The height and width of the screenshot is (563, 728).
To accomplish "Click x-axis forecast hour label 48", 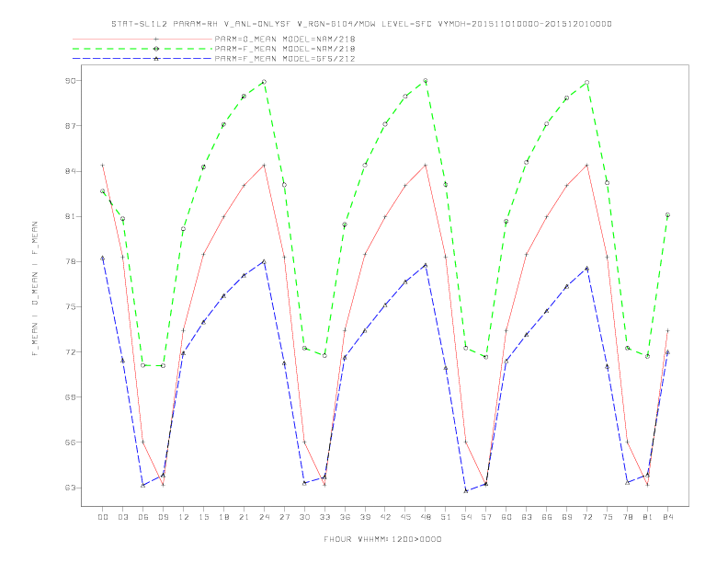I will click(x=426, y=517).
